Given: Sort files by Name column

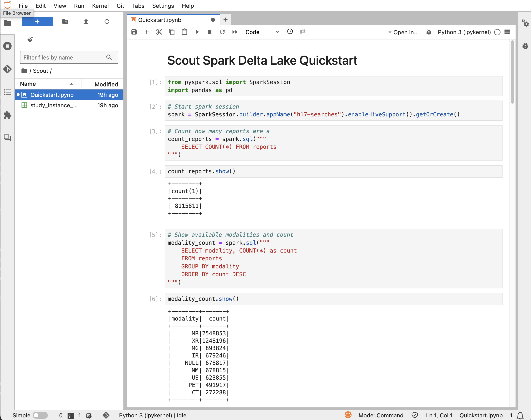Looking at the screenshot, I should (x=48, y=84).
